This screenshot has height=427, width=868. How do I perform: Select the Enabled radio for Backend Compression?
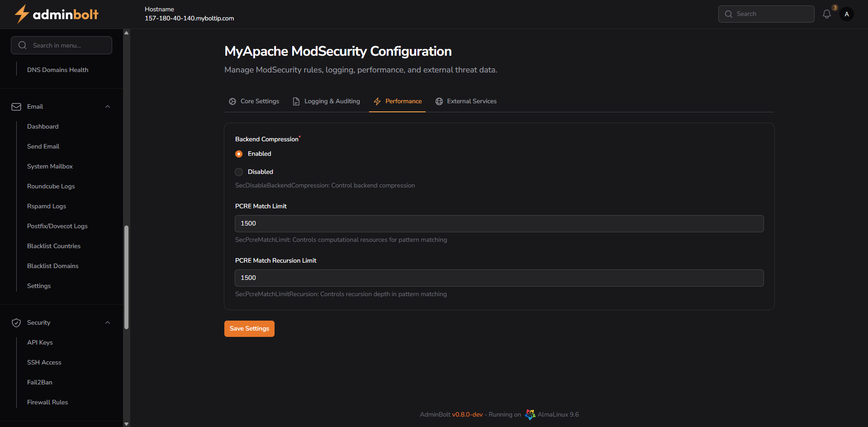239,154
